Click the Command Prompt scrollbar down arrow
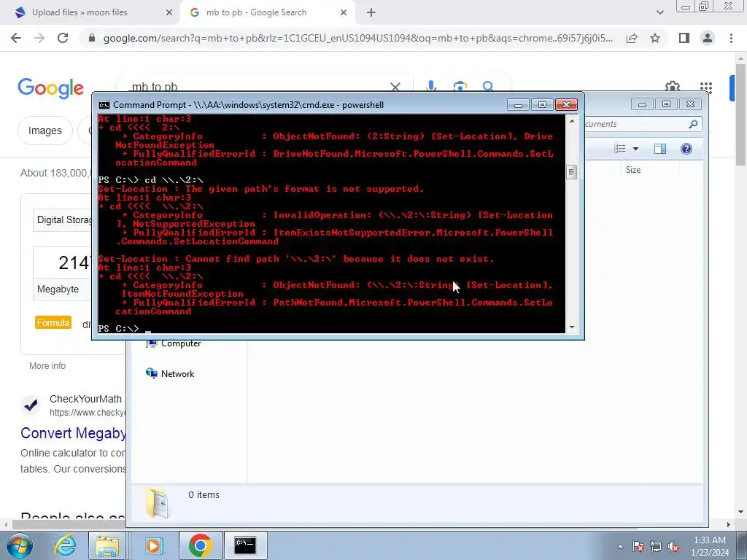Viewport: 747px width, 560px height. click(x=572, y=327)
